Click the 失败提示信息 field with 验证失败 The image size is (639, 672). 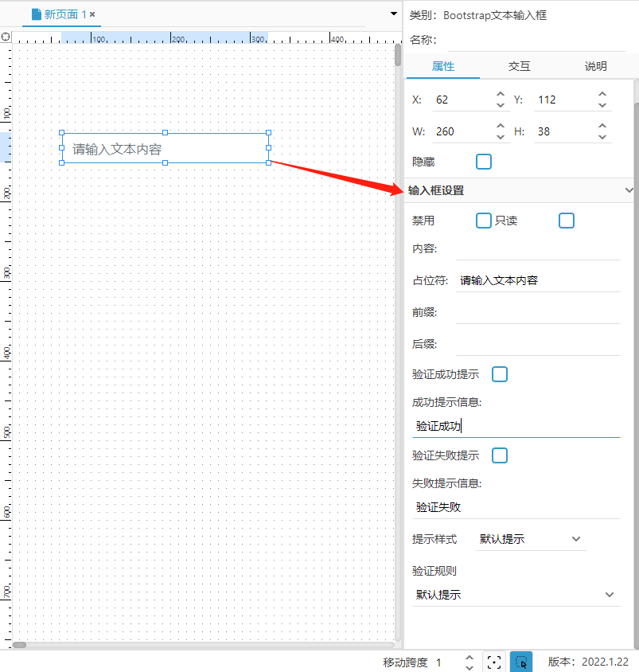[516, 507]
